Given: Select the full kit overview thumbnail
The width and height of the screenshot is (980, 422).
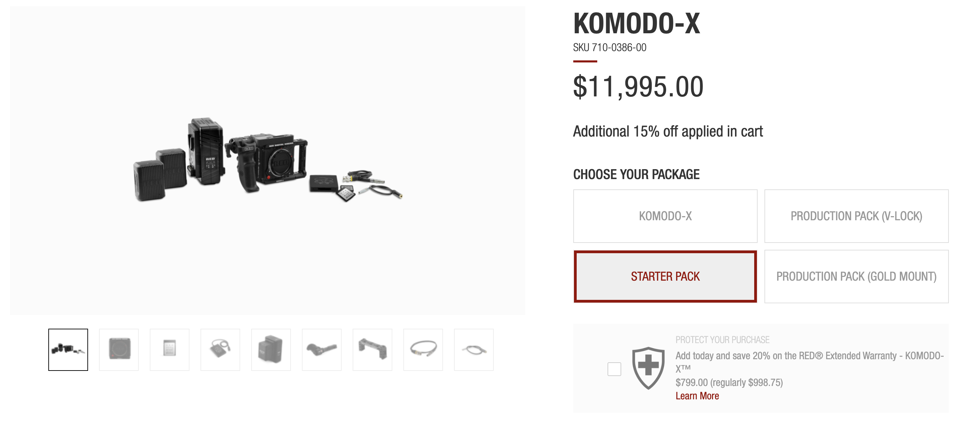Looking at the screenshot, I should point(68,349).
